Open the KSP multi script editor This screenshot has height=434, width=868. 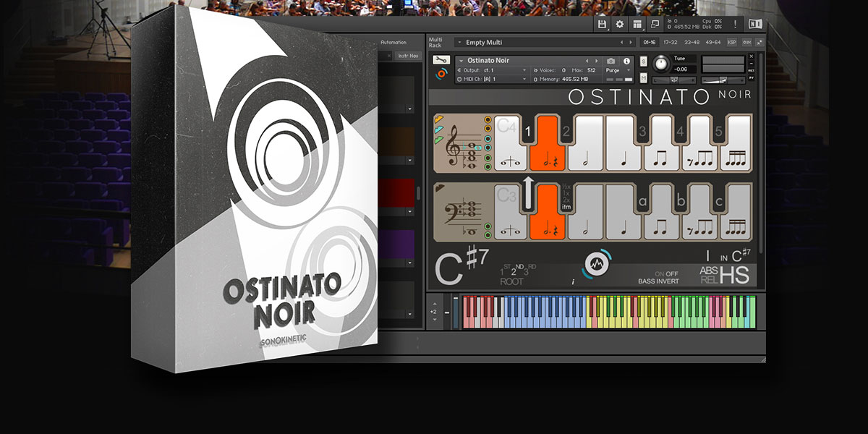tap(732, 42)
